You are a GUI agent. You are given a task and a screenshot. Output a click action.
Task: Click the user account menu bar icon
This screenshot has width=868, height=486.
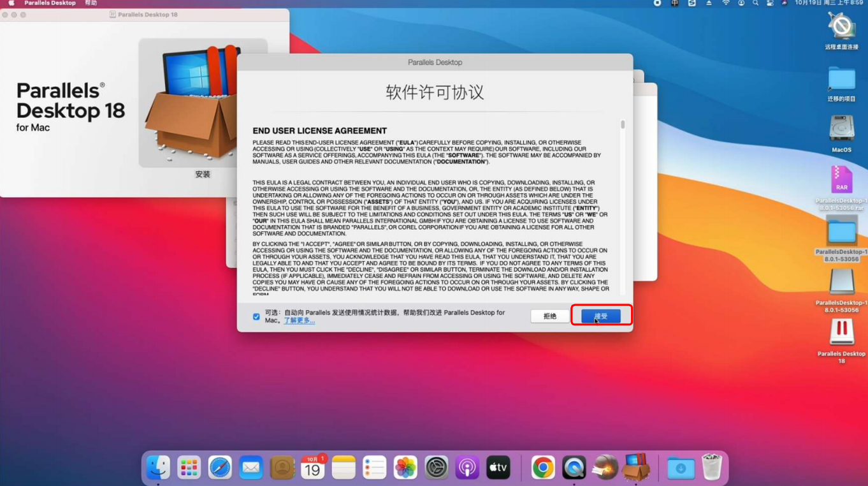[741, 3]
